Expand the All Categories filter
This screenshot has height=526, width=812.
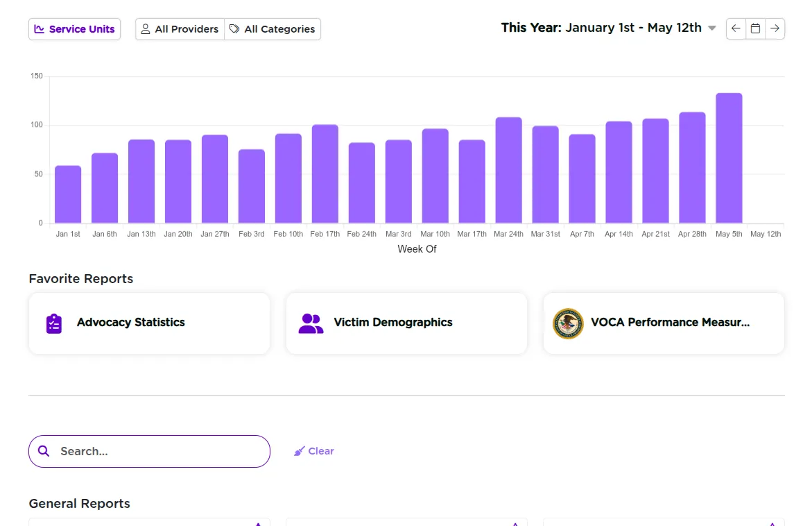272,29
